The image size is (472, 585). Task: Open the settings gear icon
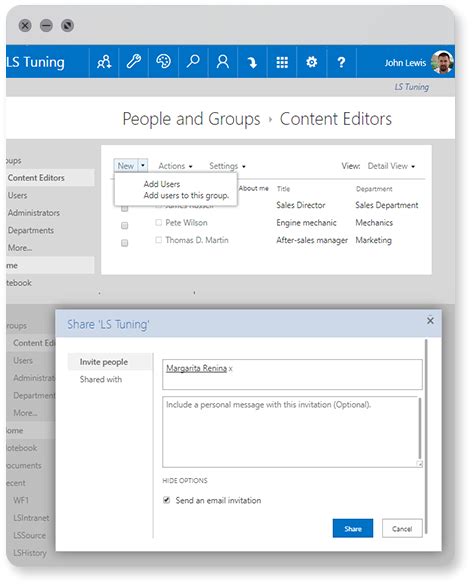tap(312, 62)
